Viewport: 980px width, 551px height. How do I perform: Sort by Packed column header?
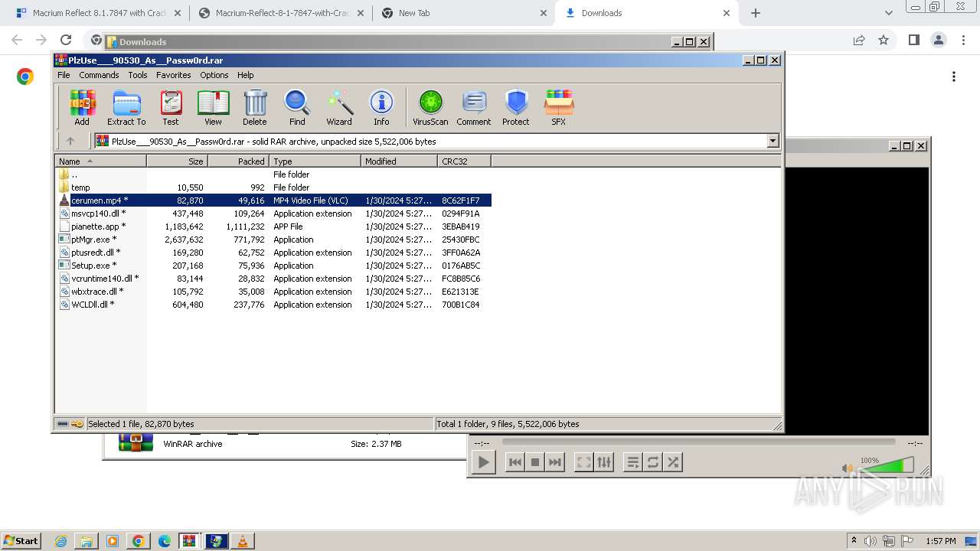click(238, 161)
